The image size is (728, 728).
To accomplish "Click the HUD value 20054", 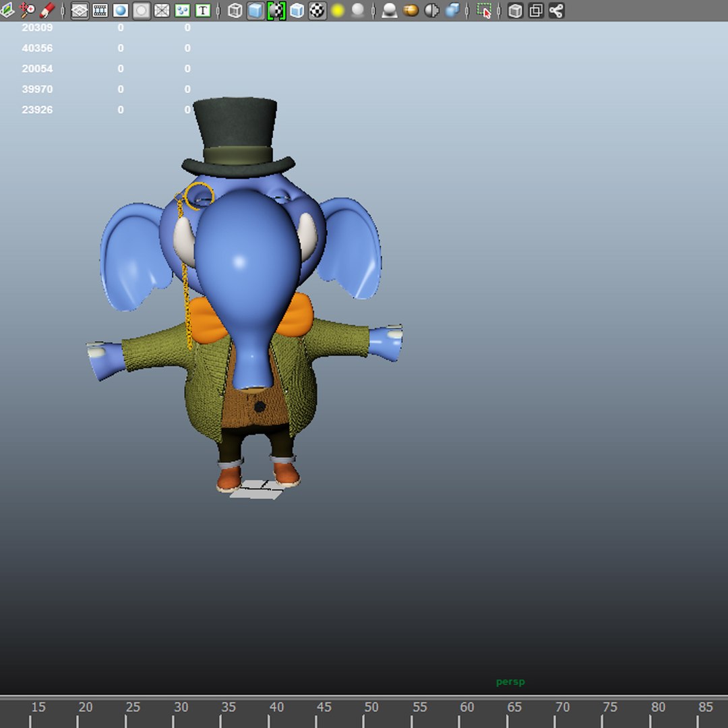I will coord(37,68).
